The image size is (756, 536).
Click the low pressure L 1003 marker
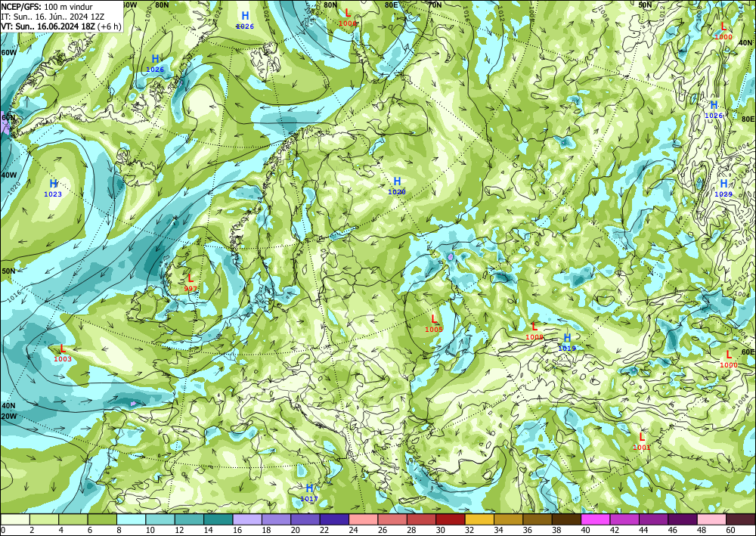point(62,353)
